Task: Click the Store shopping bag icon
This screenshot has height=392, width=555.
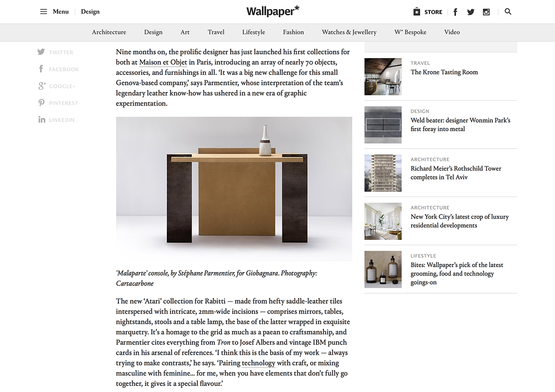Action: click(417, 12)
